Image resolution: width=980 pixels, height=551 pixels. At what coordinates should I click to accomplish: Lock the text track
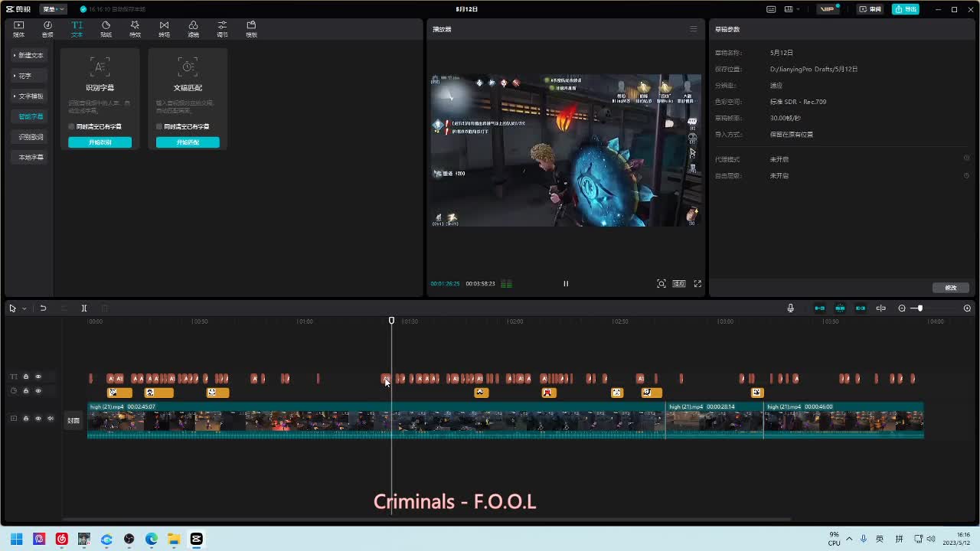click(25, 377)
